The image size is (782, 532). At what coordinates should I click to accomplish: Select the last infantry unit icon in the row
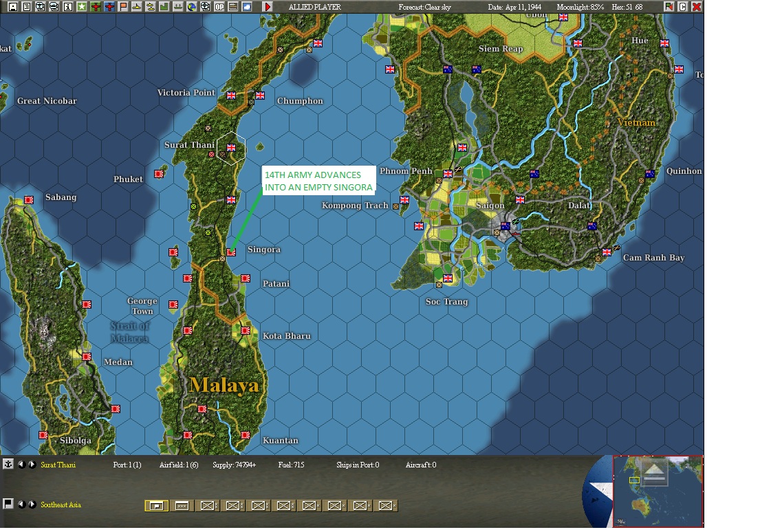pos(386,506)
